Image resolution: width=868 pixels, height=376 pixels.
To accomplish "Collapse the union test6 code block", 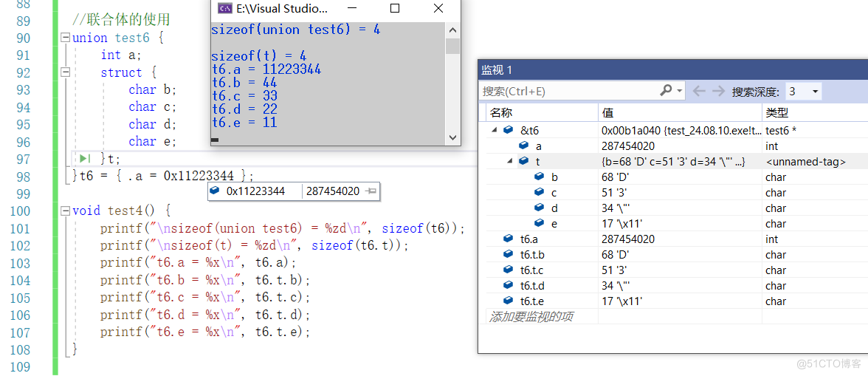I will pyautogui.click(x=66, y=38).
